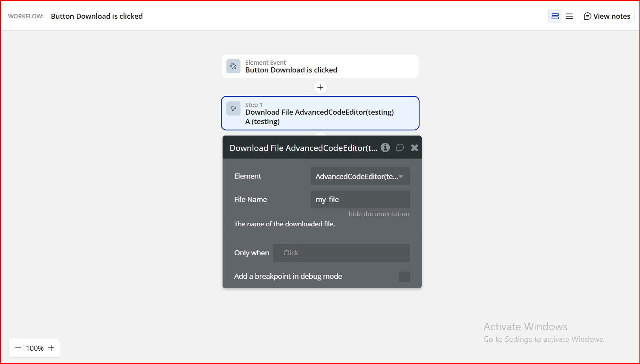Click the 100% zoom level indicator
This screenshot has width=640, height=364.
(x=35, y=348)
